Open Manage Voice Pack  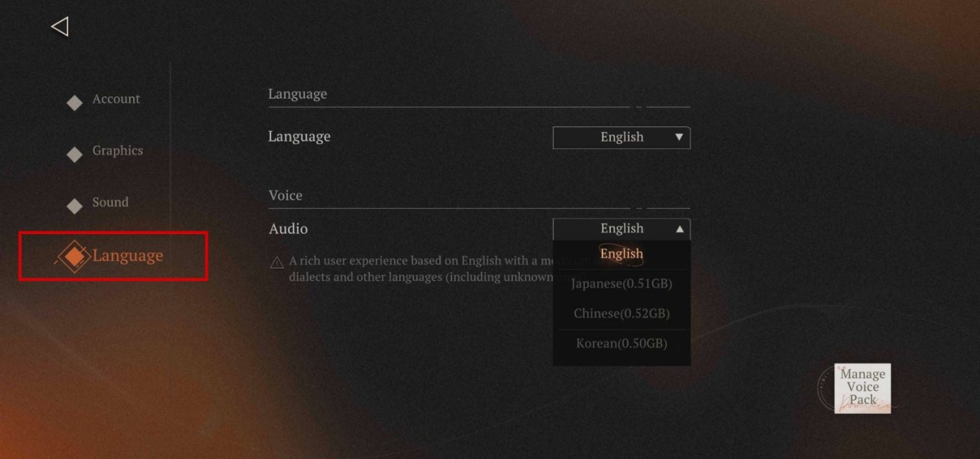862,388
